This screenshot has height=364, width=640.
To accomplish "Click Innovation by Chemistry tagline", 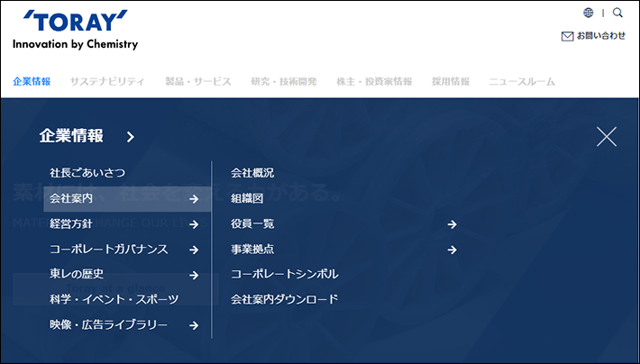I will (x=75, y=44).
